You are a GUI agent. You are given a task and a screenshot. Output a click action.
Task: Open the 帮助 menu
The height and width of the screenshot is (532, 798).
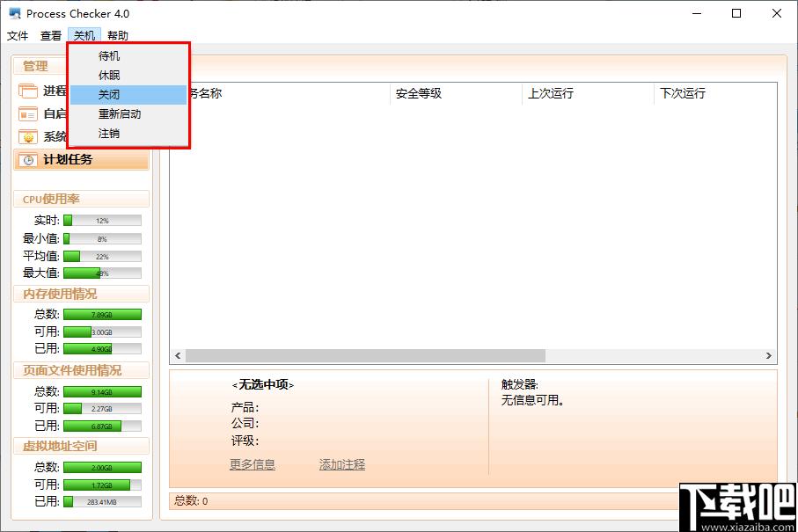(118, 35)
